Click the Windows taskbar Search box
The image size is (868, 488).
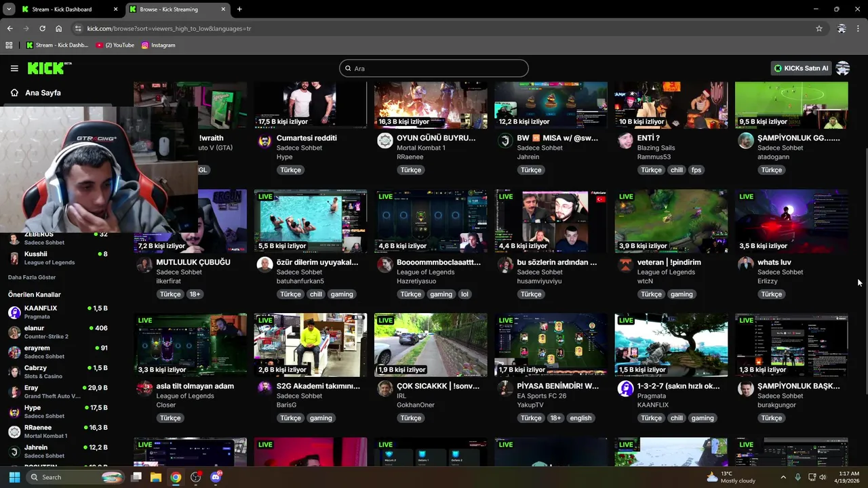pyautogui.click(x=75, y=477)
